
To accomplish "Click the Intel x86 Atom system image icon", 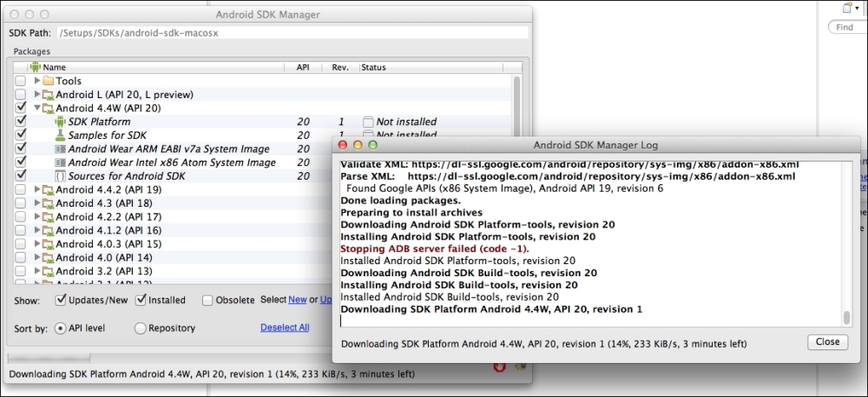I will click(x=60, y=162).
